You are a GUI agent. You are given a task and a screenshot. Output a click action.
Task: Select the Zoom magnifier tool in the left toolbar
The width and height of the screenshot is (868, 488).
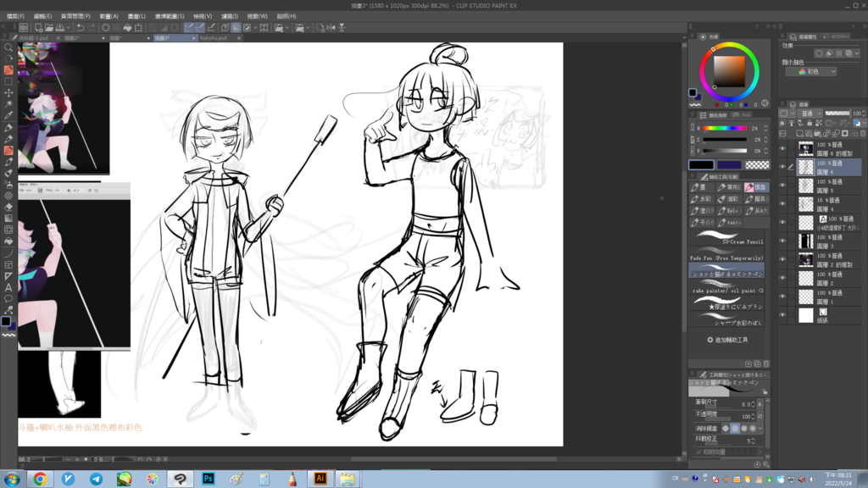tap(8, 47)
